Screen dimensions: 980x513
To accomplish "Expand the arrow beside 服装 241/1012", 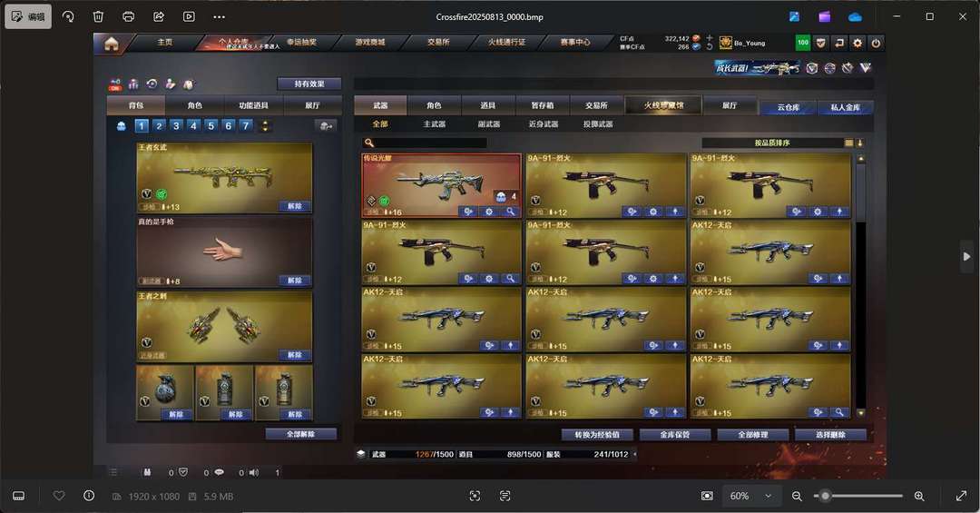I will [x=635, y=454].
